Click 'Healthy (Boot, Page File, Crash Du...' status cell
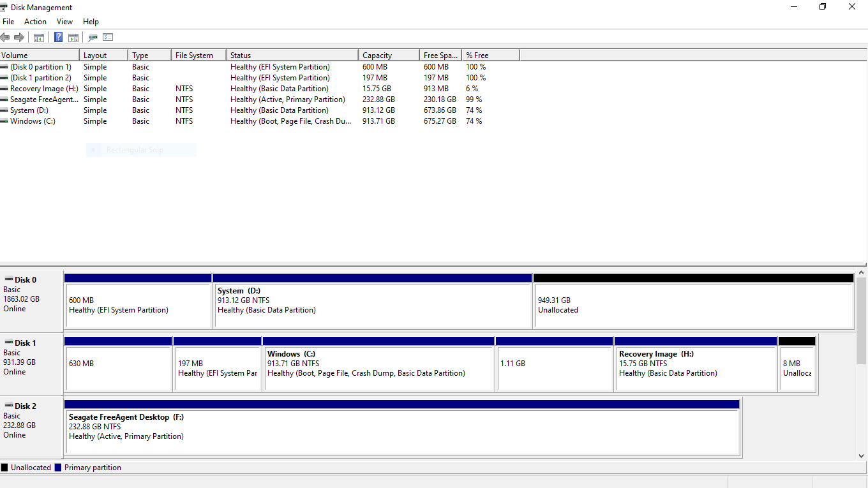Screen dimensions: 868x488 pos(291,121)
